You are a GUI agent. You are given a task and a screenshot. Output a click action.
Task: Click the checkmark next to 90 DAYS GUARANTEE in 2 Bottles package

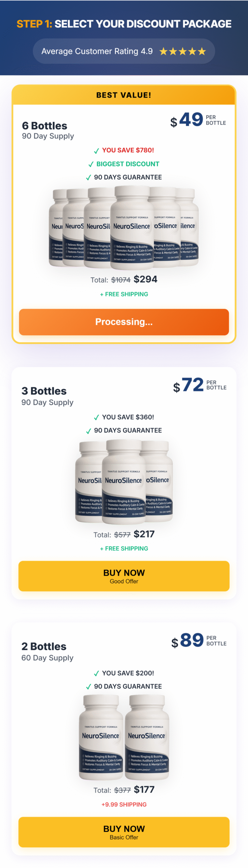point(88,687)
